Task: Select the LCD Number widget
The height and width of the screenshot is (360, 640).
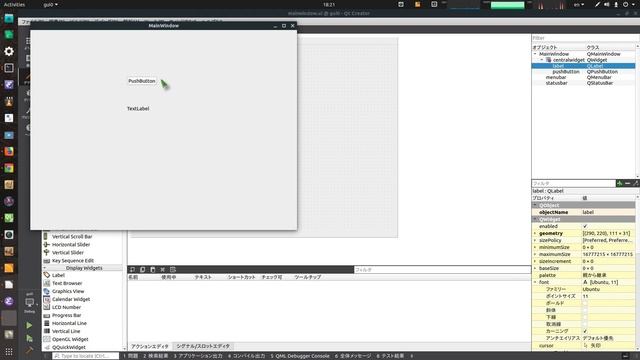Action: 62,307
